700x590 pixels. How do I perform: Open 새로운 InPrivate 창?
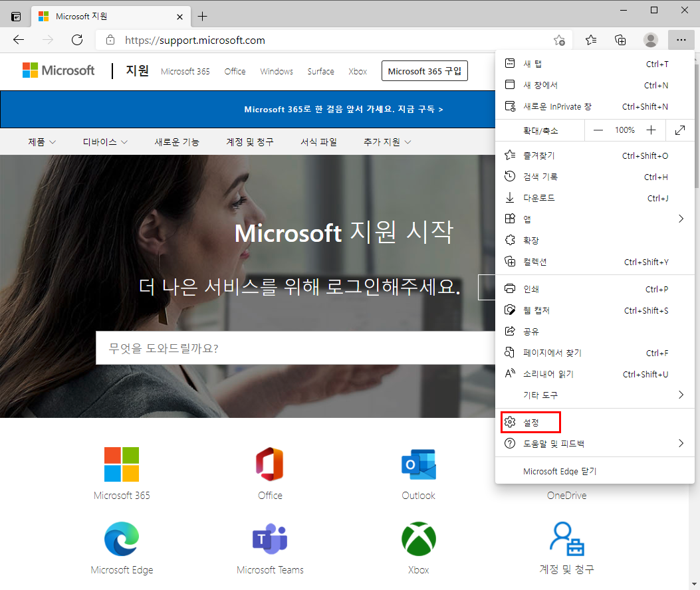coord(595,106)
